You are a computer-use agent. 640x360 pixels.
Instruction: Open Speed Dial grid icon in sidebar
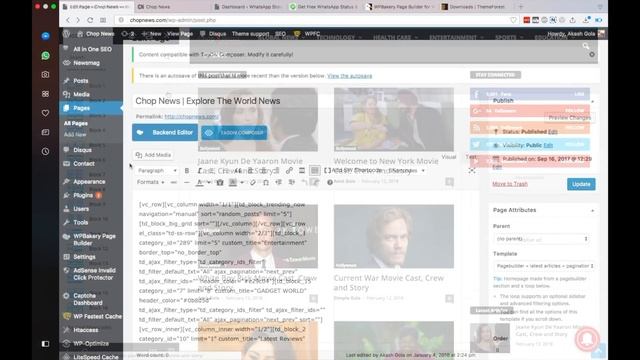(x=45, y=94)
